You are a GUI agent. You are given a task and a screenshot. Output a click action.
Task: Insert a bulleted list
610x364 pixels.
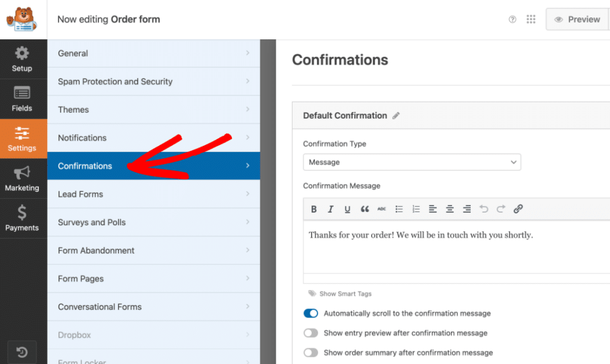point(399,209)
